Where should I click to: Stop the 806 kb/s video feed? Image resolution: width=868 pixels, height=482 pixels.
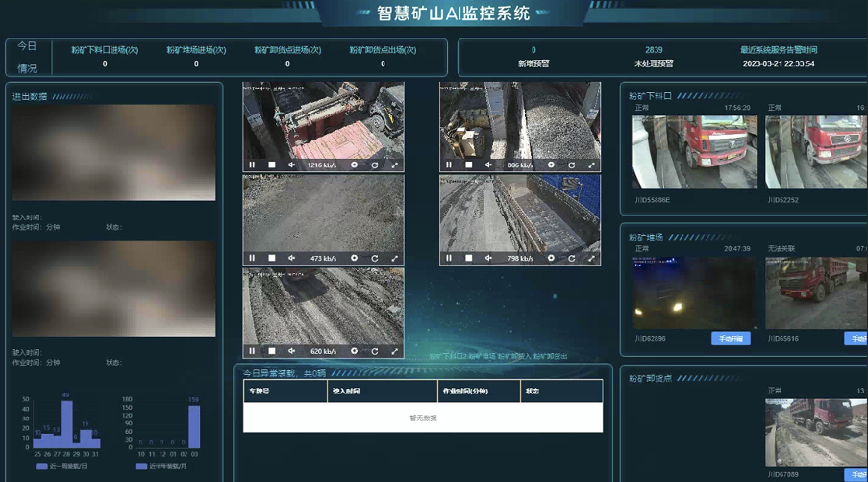469,165
